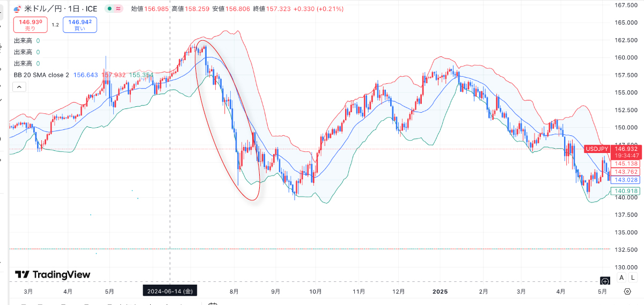Image resolution: width=644 pixels, height=305 pixels.
Task: Click the plus icon above the time axis
Action: (605, 281)
